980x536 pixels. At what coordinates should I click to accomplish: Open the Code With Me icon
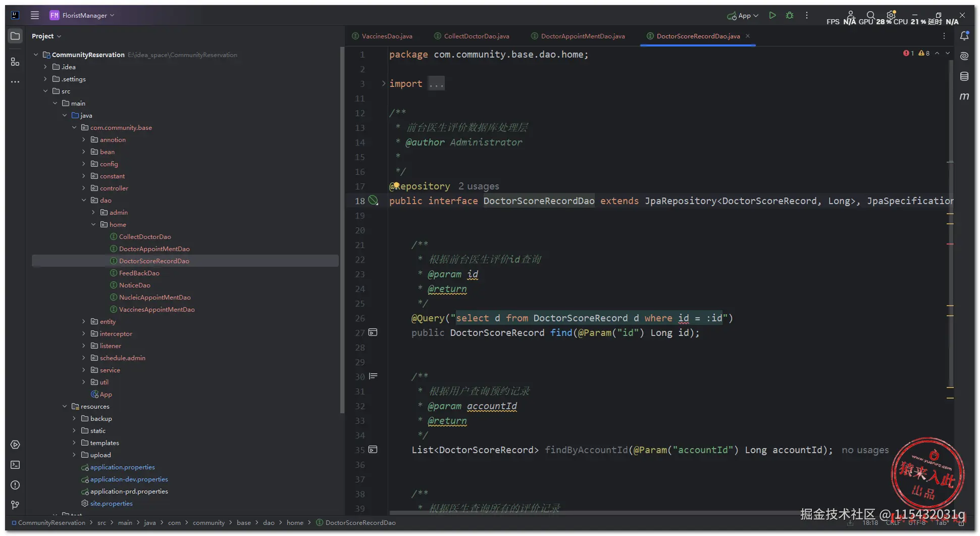(x=851, y=15)
